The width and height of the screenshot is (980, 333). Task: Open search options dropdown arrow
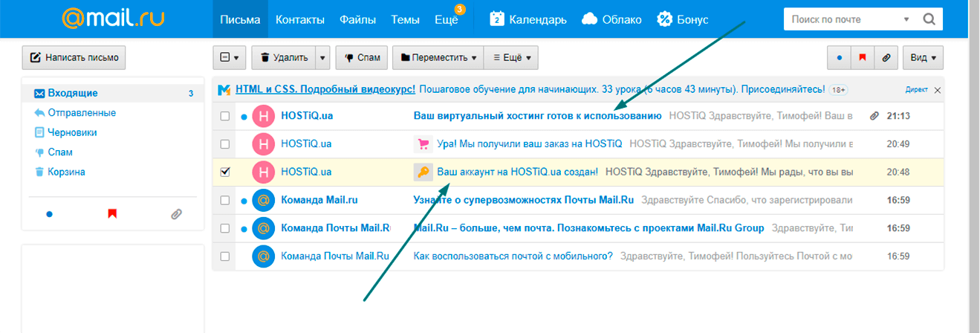(x=906, y=19)
